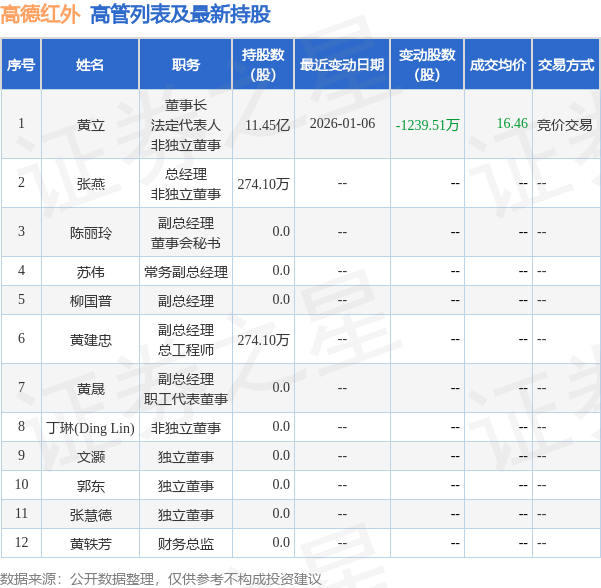The height and width of the screenshot is (588, 601).
Task: Click the name 苏伟
Action: coord(91,272)
